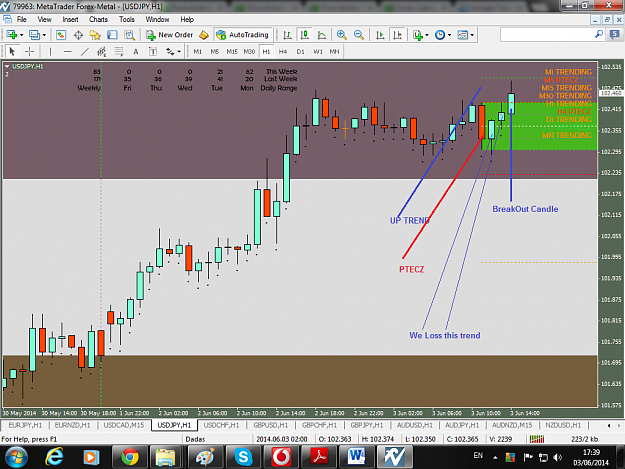Open the Charts menu
This screenshot has width=625, height=469.
[98, 19]
